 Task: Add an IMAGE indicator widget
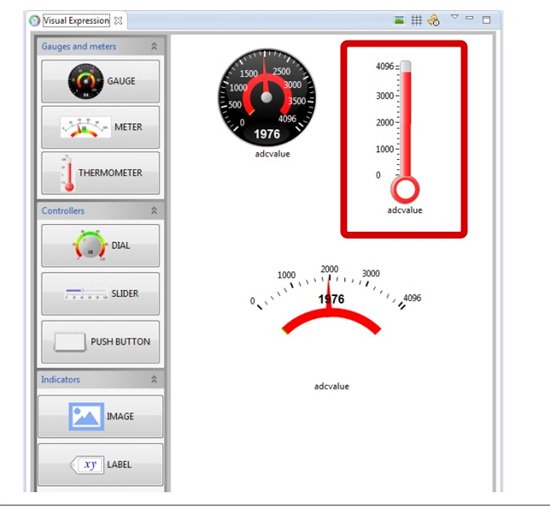(100, 416)
